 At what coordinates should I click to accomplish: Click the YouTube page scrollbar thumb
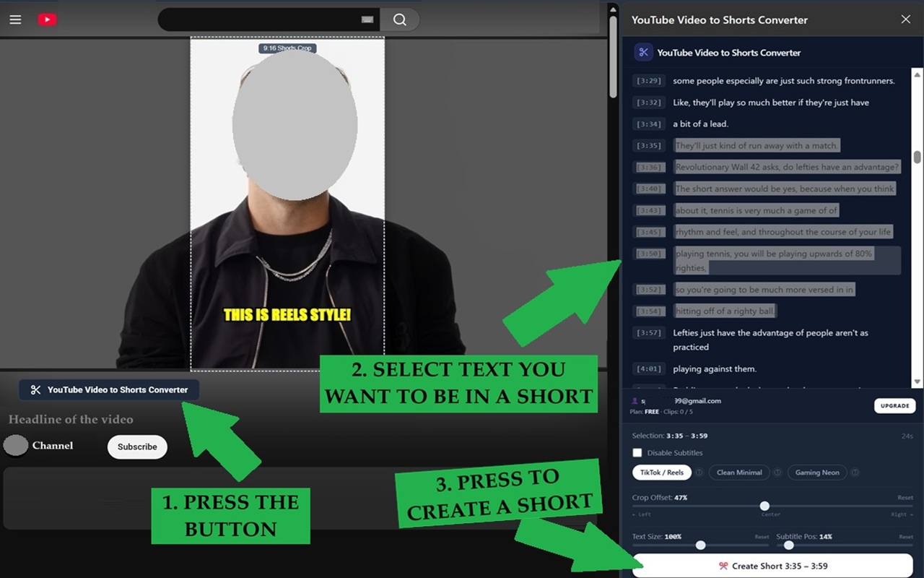pyautogui.click(x=614, y=56)
